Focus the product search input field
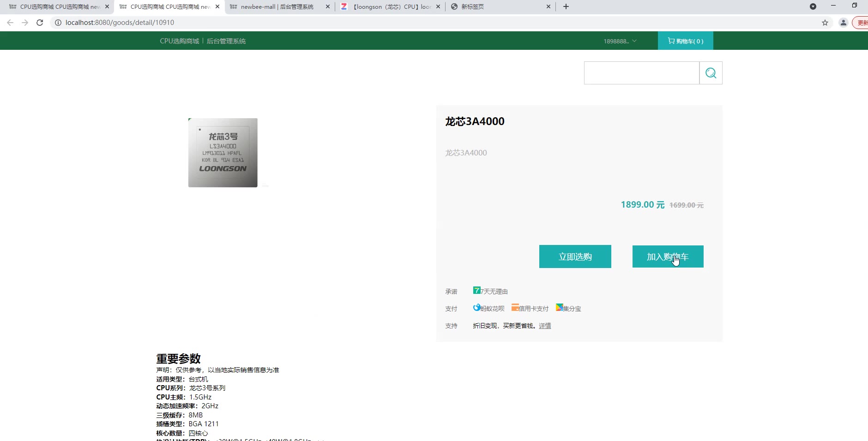 click(x=642, y=73)
